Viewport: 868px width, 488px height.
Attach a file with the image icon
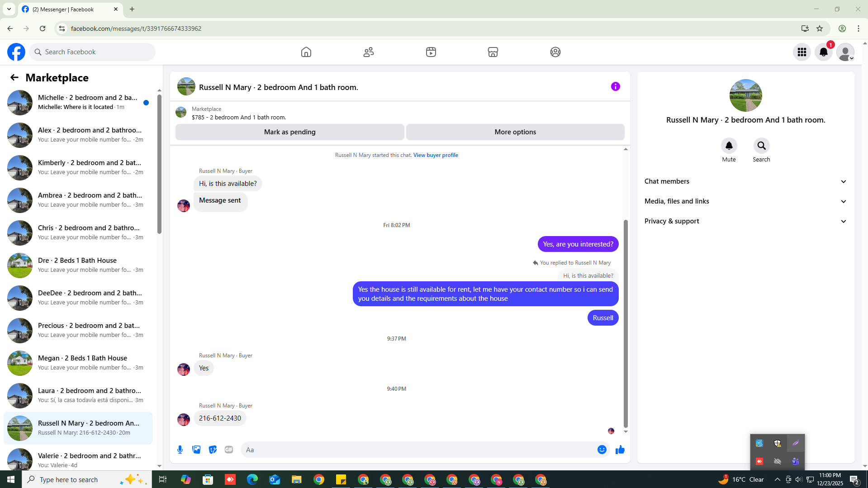tap(196, 450)
